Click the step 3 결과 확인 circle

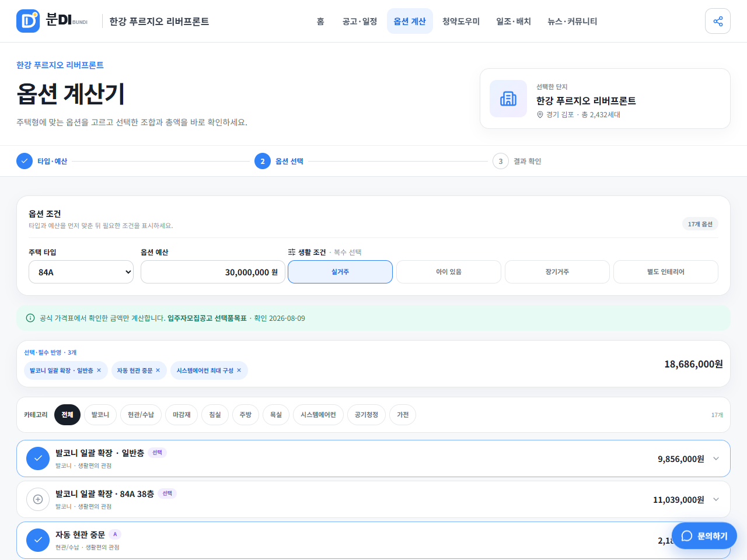(x=501, y=161)
